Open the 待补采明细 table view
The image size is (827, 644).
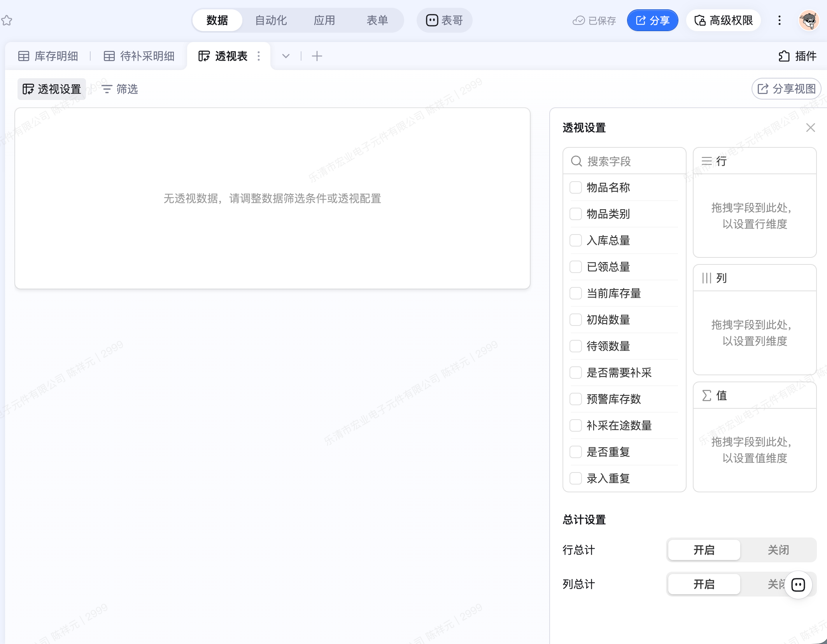coord(139,56)
